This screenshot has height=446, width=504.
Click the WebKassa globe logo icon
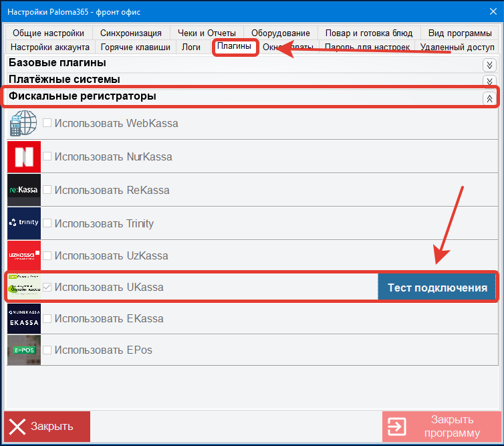(x=24, y=123)
